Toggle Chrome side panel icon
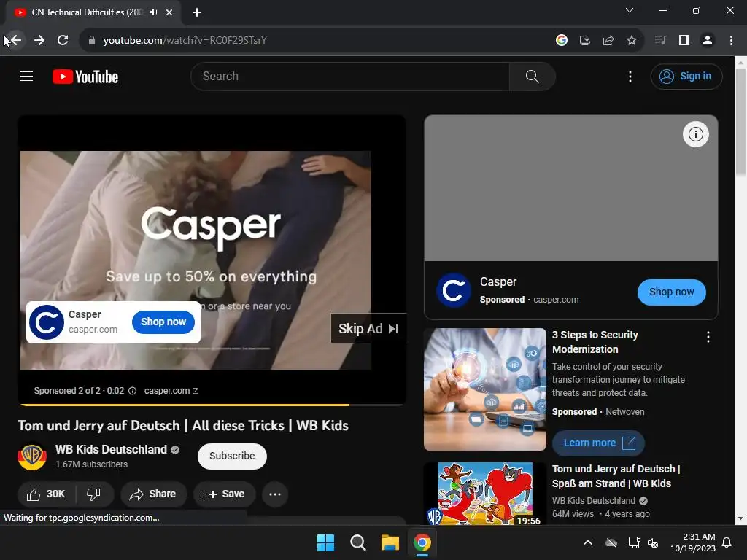 coord(684,41)
